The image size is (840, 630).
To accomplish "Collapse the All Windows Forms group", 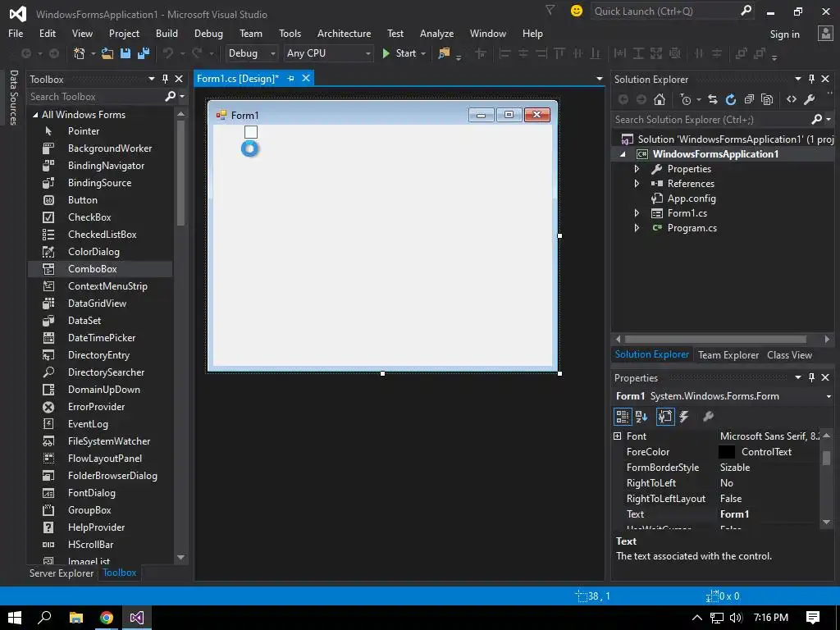I will (x=34, y=115).
